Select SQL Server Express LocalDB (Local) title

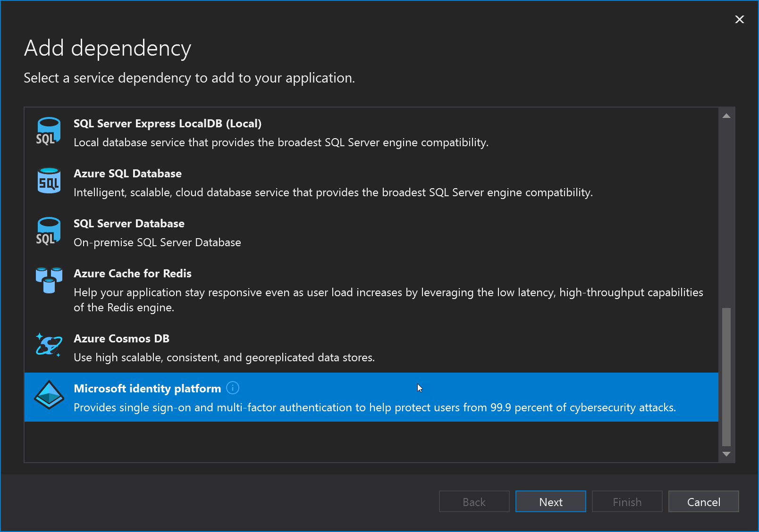click(x=168, y=124)
